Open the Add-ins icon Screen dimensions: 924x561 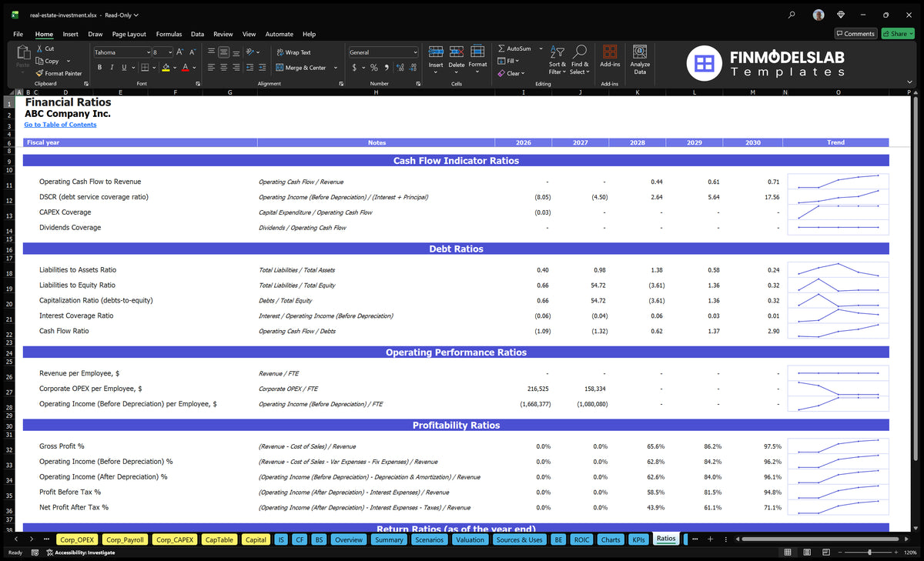pyautogui.click(x=610, y=52)
